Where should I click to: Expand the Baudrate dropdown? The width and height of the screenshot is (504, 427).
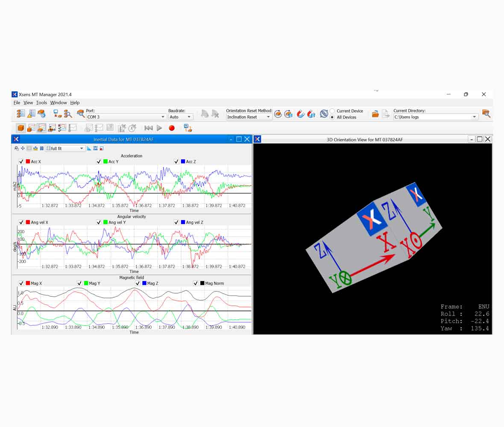pyautogui.click(x=189, y=117)
